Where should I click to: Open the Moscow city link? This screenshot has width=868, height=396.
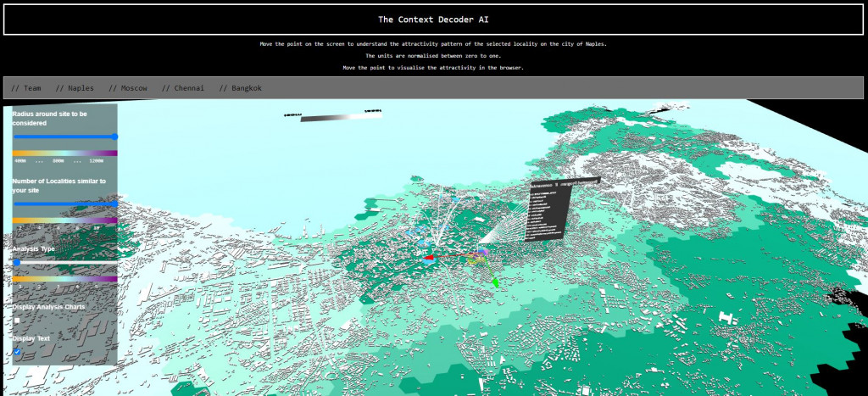(133, 88)
